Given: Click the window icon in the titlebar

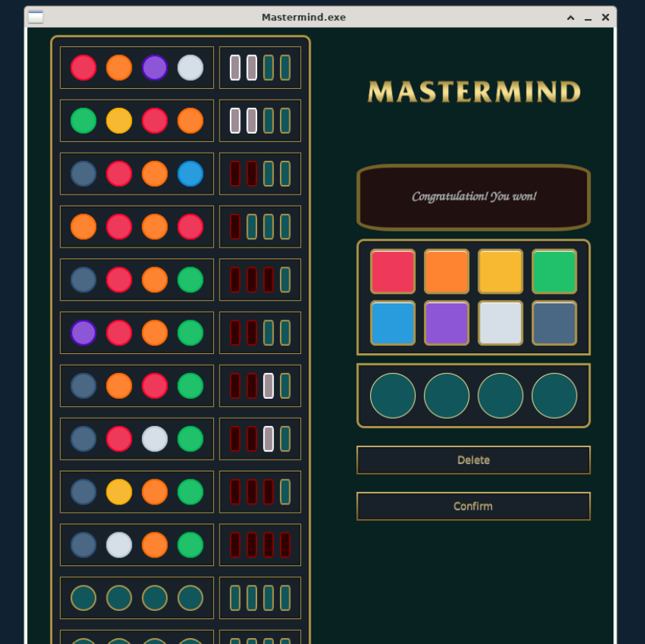Looking at the screenshot, I should point(35,16).
